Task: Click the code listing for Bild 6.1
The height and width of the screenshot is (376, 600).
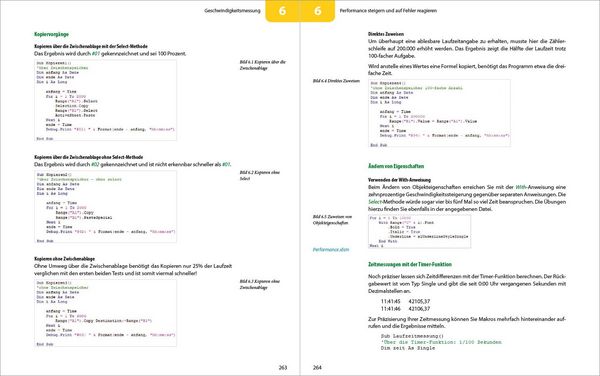Action: [x=106, y=100]
